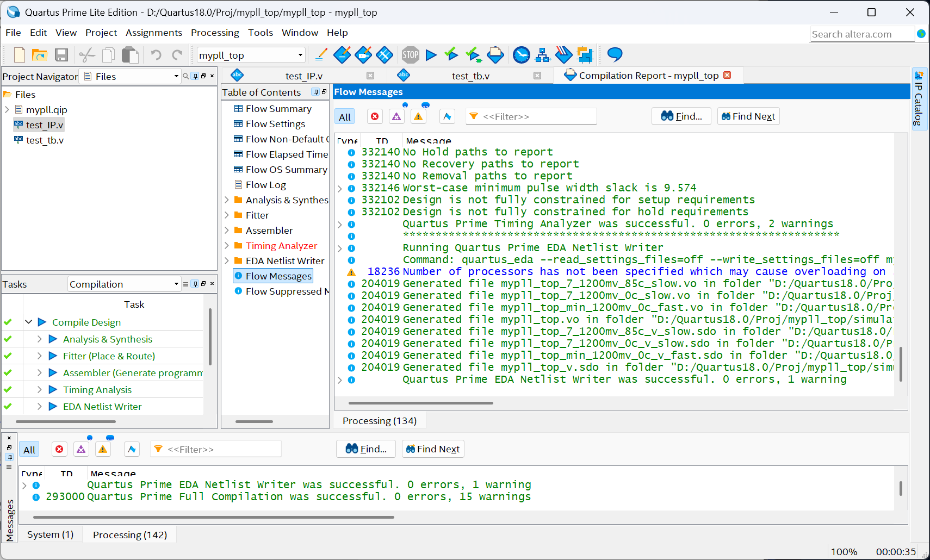Close the test_IP.v tab
930x560 pixels.
[x=370, y=76]
